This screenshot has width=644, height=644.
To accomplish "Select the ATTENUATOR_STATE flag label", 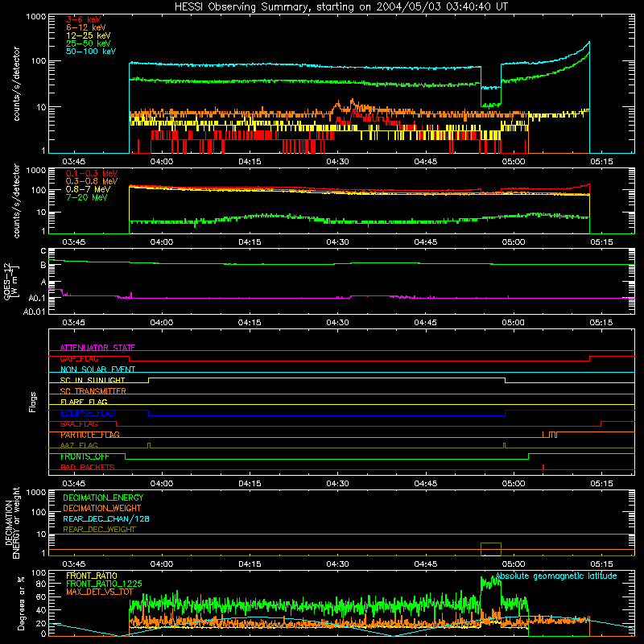I will point(97,348).
